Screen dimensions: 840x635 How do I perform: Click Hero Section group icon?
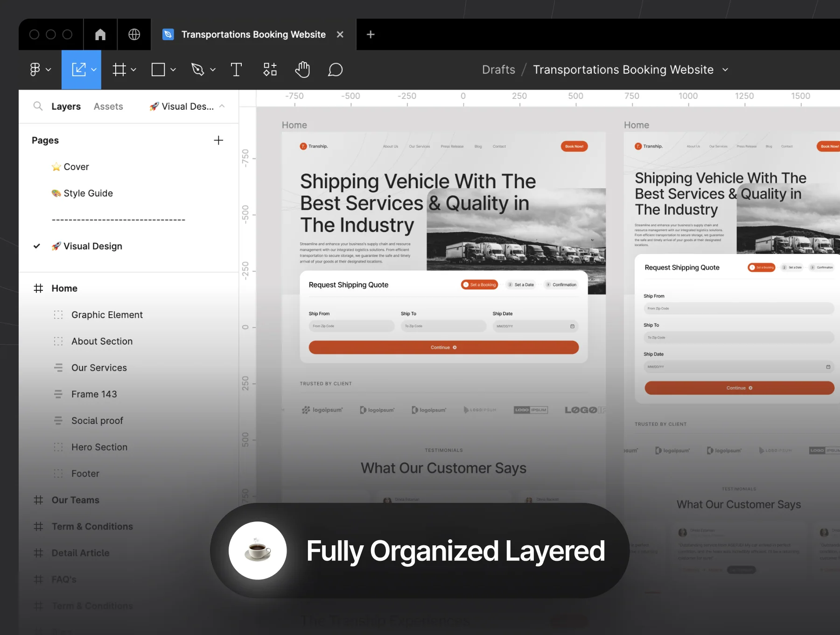point(58,447)
